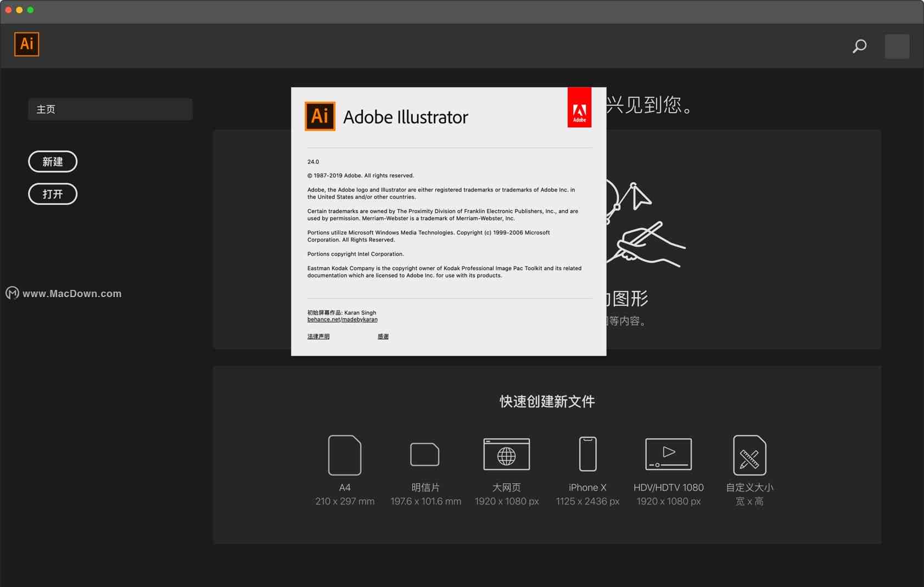Open the user profile avatar square
This screenshot has height=587, width=924.
click(897, 46)
